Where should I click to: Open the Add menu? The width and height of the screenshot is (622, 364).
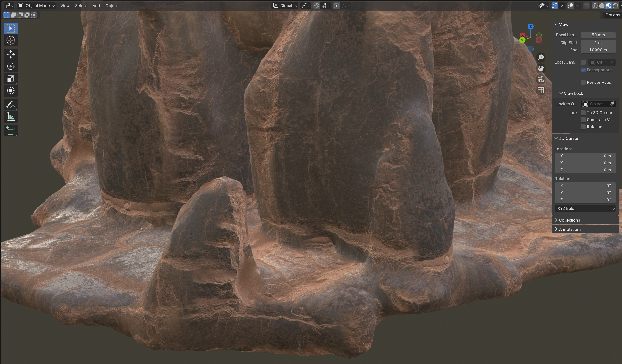tap(96, 6)
